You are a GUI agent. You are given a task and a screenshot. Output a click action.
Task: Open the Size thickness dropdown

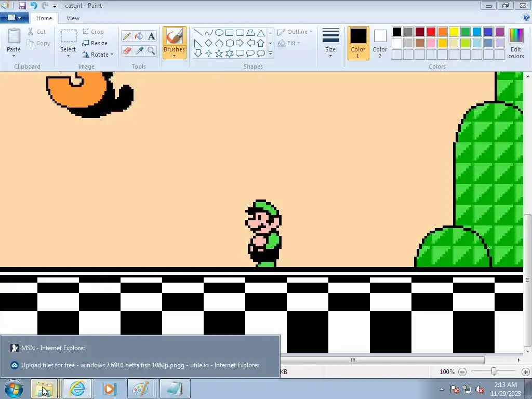pos(330,43)
